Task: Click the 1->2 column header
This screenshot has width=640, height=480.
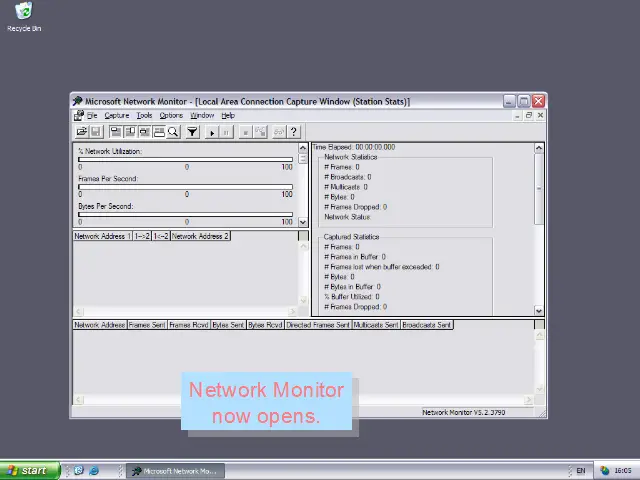Action: [x=142, y=236]
